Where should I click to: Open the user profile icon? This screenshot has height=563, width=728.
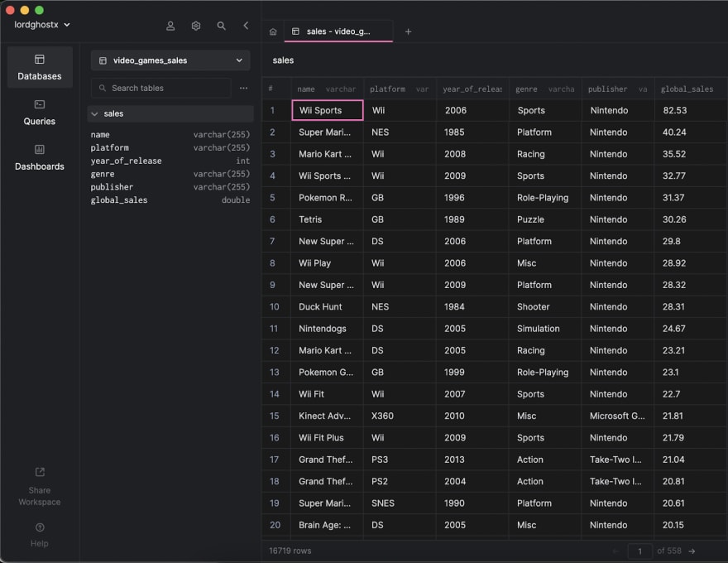click(x=170, y=26)
